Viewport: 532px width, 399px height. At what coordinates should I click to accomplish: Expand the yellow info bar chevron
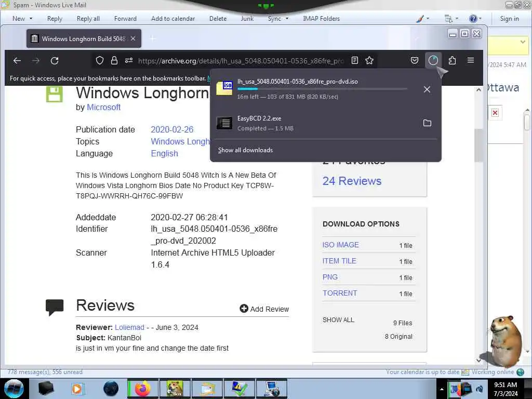(x=523, y=42)
